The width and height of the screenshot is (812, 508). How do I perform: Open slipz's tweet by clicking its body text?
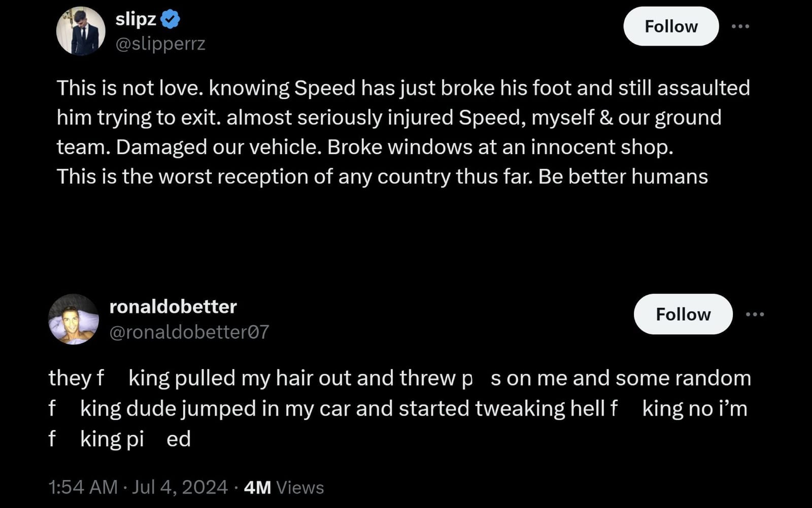(x=386, y=117)
